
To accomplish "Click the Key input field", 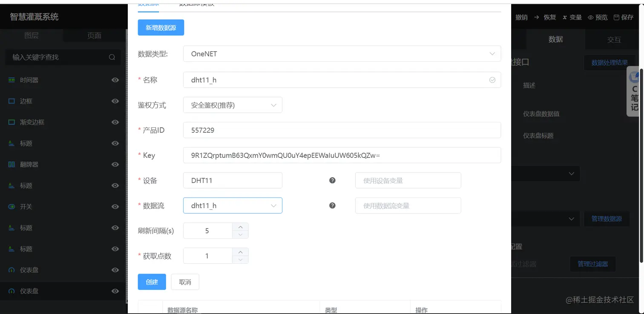I will click(342, 155).
